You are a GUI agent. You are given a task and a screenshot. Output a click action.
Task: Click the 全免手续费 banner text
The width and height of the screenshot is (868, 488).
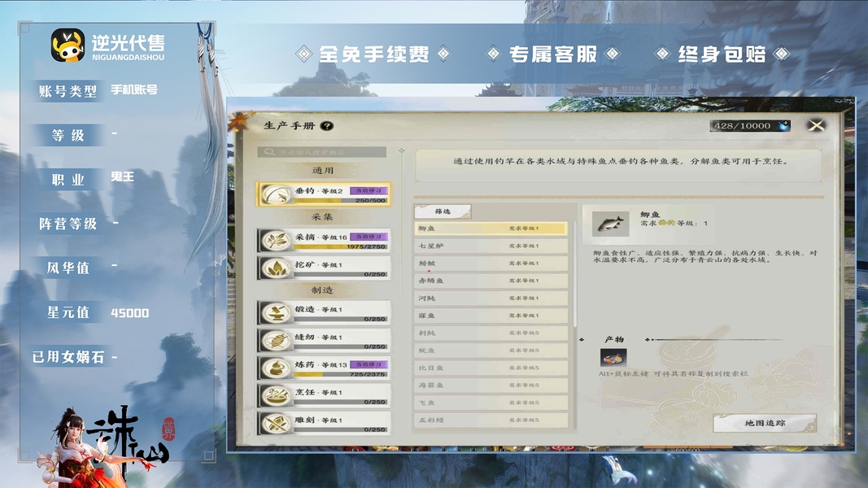tap(374, 54)
